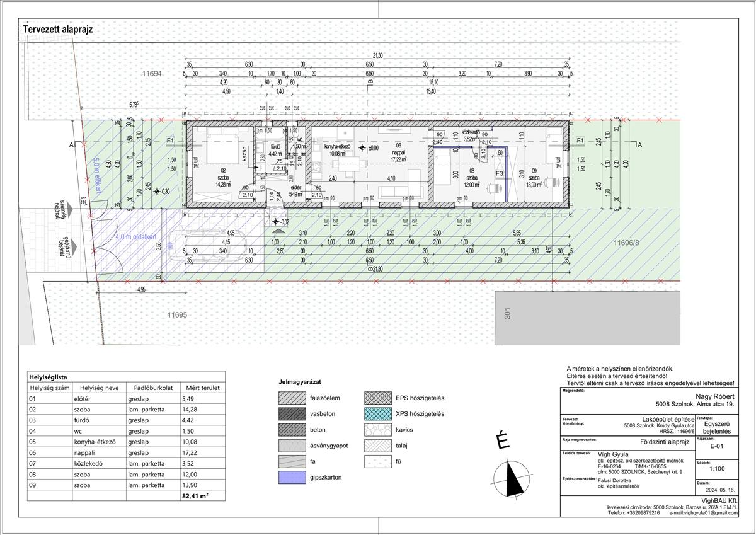Click the email address vighgyula01@gmail.com

click(703, 513)
